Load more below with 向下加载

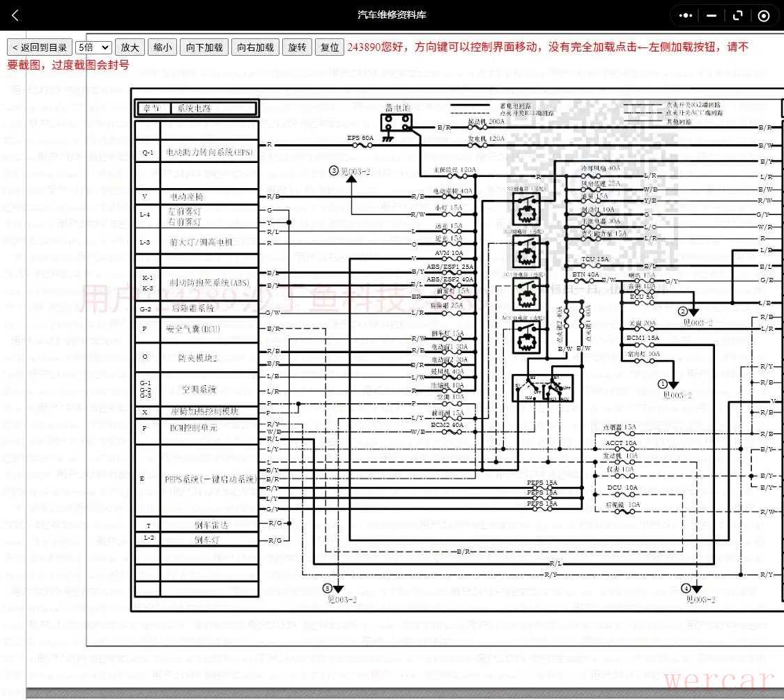[x=203, y=47]
